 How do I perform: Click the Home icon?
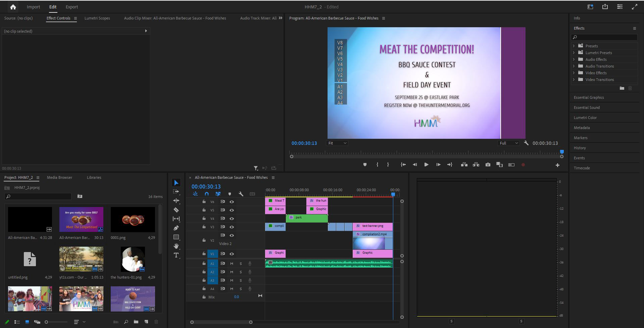click(13, 7)
